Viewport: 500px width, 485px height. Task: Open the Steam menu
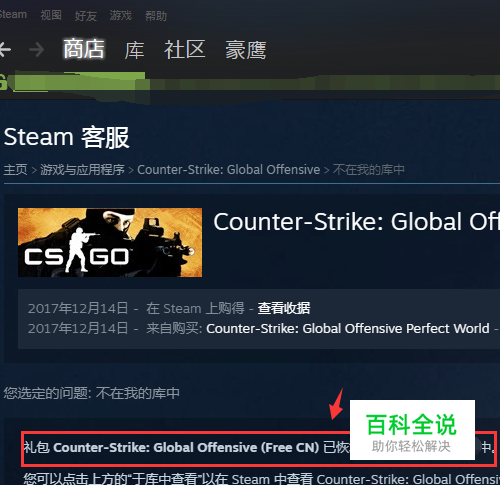[x=13, y=15]
